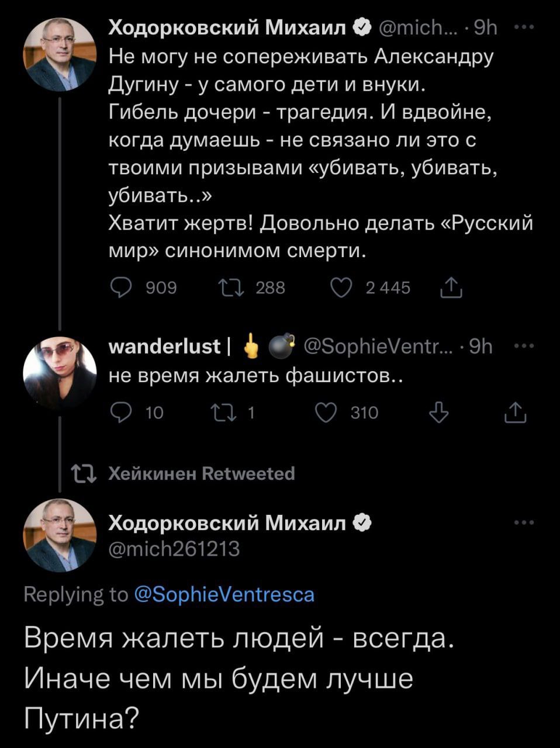Reply to wanderlust's tweet
The height and width of the screenshot is (748, 560).
(121, 413)
